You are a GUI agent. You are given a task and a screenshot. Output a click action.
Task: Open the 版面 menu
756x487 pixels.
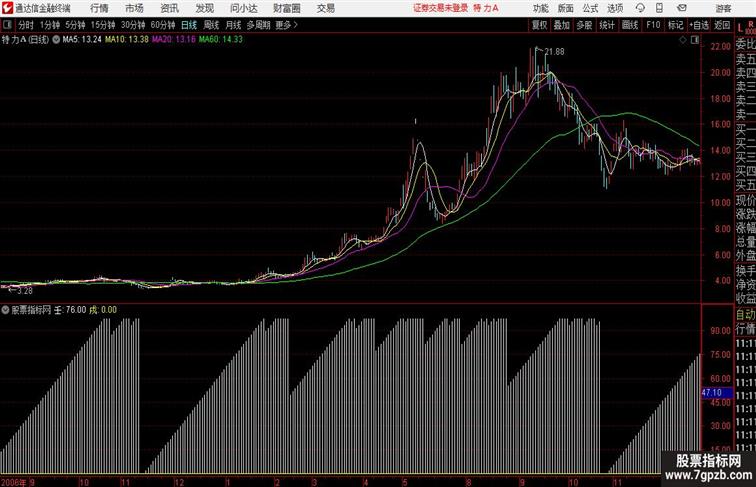coord(565,8)
